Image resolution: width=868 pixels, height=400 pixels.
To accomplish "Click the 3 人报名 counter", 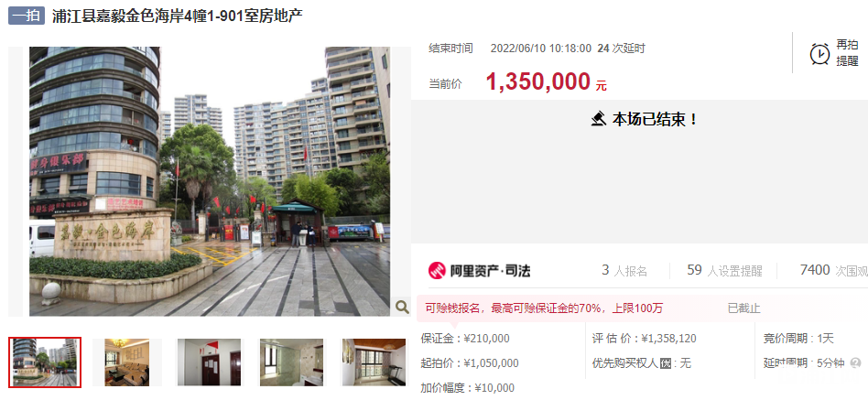I will coord(624,271).
